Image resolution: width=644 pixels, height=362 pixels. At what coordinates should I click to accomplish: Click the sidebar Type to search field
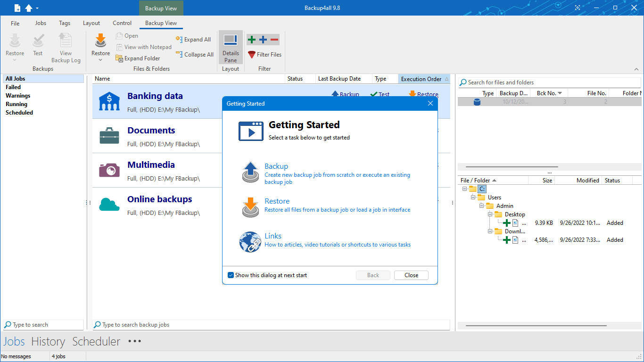pyautogui.click(x=43, y=325)
